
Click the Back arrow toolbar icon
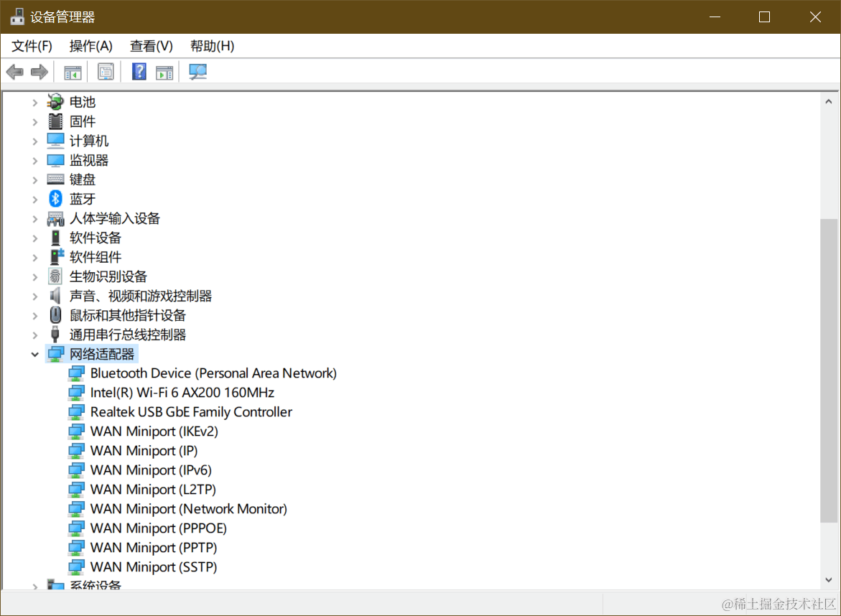click(15, 72)
